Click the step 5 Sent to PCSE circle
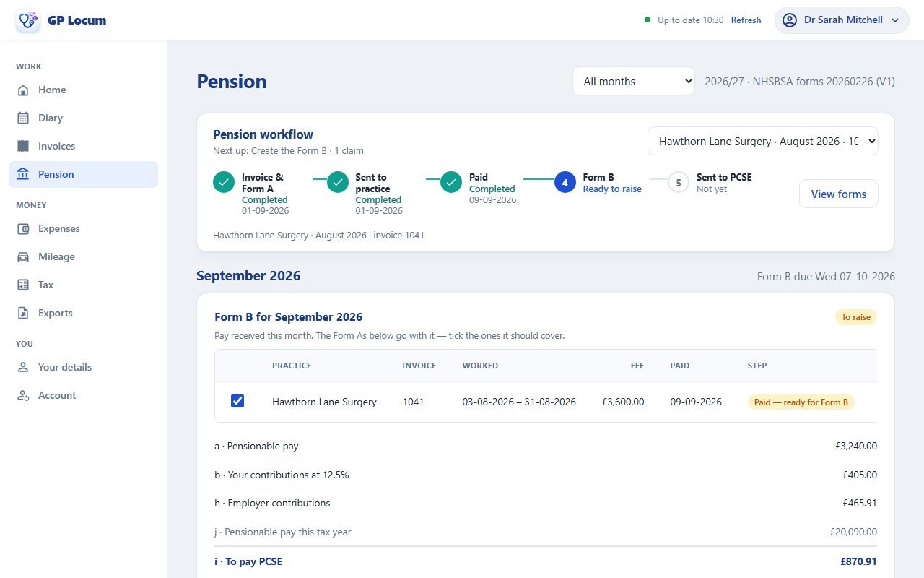 tap(679, 183)
